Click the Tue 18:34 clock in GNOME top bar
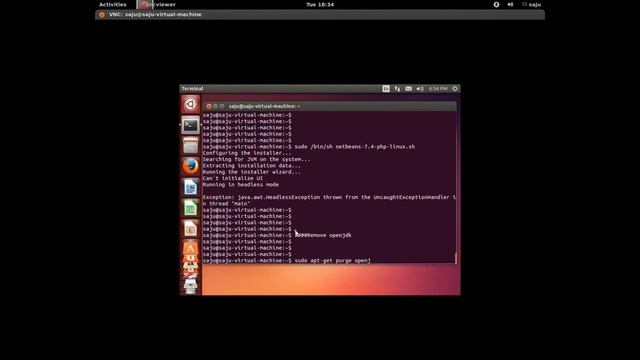The image size is (640, 360). (x=320, y=4)
